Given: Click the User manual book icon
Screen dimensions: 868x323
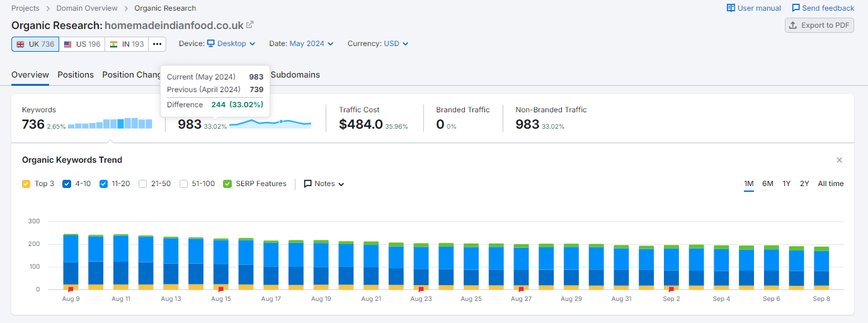Looking at the screenshot, I should (x=731, y=8).
